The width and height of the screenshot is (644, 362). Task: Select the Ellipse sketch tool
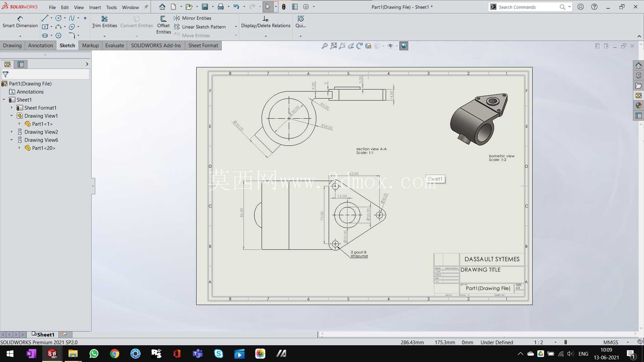coord(72,27)
